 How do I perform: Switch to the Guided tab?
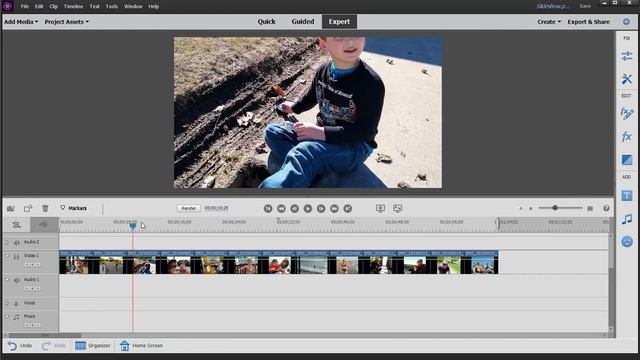(303, 22)
